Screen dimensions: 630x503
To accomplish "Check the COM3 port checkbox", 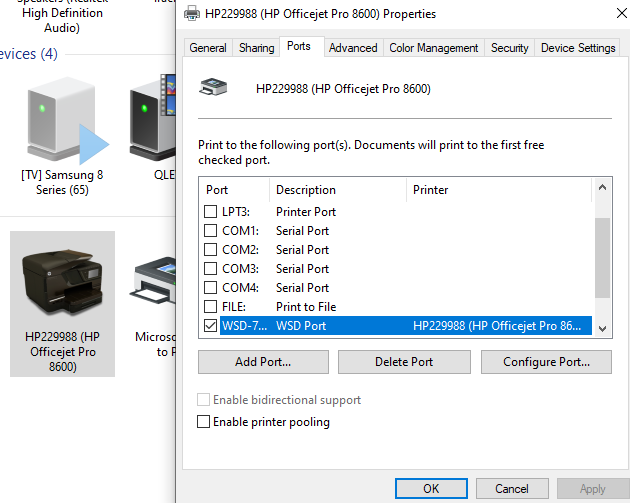I will 211,268.
